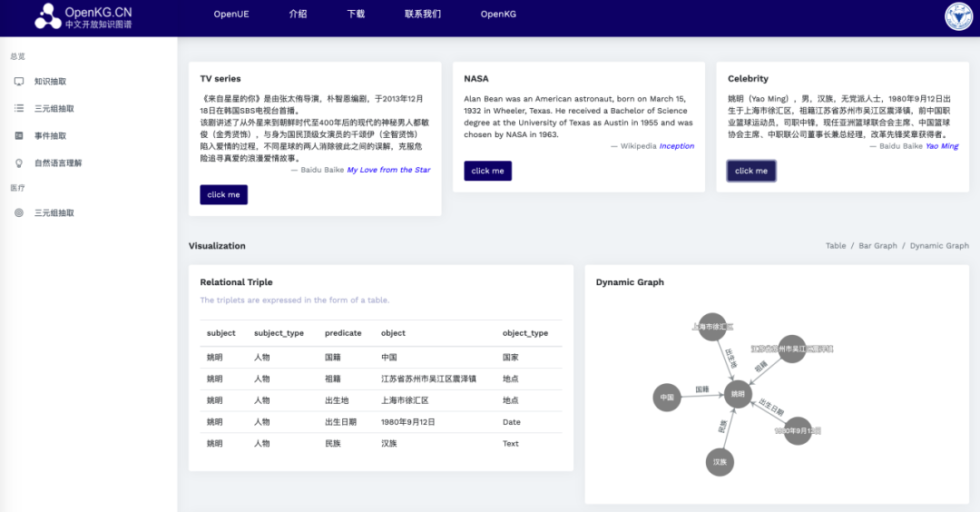Click the university emblem avatar
Image resolution: width=980 pixels, height=512 pixels.
click(x=958, y=17)
